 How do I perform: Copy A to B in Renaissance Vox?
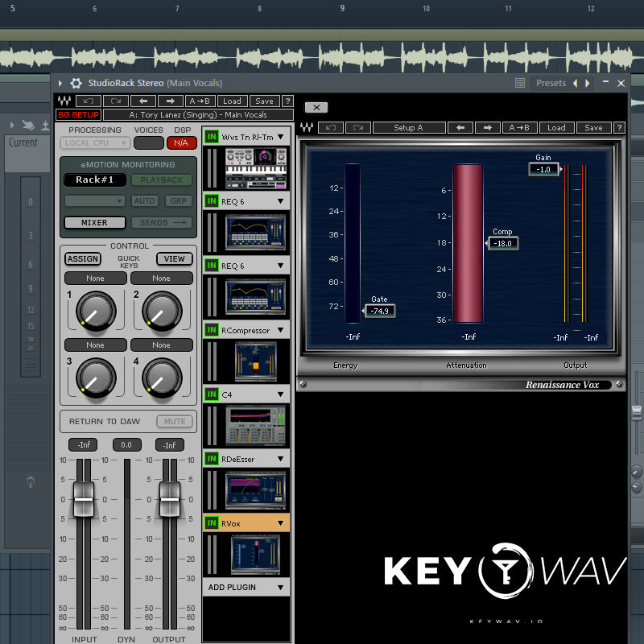tap(519, 127)
